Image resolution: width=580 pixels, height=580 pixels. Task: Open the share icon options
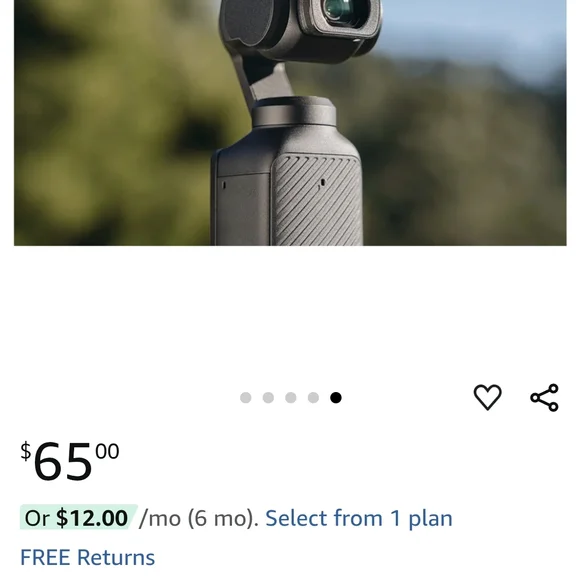pos(544,398)
